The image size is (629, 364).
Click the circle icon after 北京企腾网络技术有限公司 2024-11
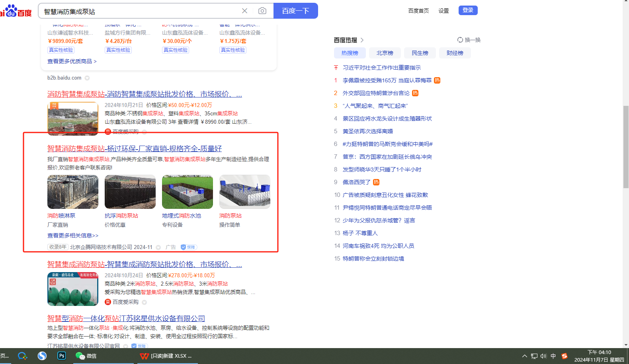(158, 247)
